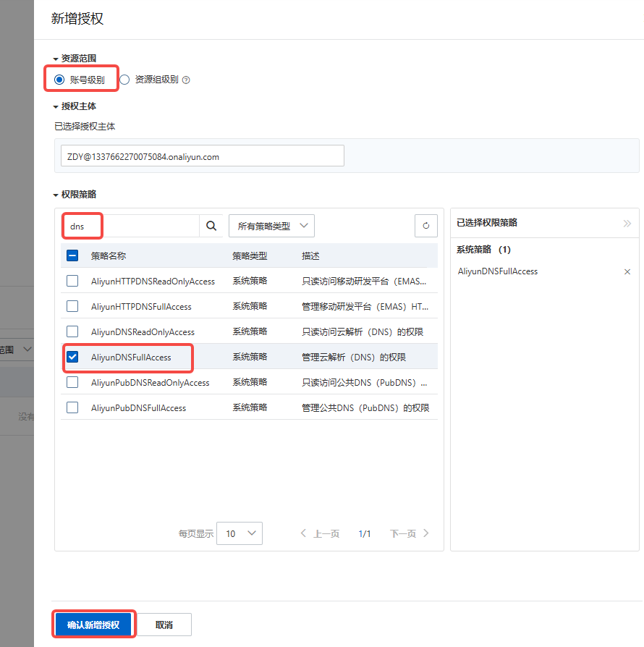
Task: Check the AliyunDNSReadOnlyAccess checkbox
Action: point(72,331)
